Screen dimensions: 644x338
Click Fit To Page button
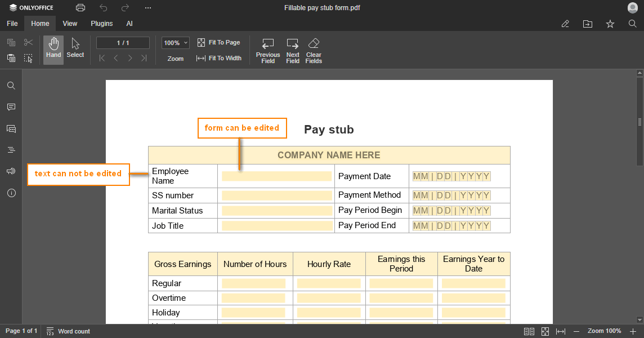click(x=218, y=42)
